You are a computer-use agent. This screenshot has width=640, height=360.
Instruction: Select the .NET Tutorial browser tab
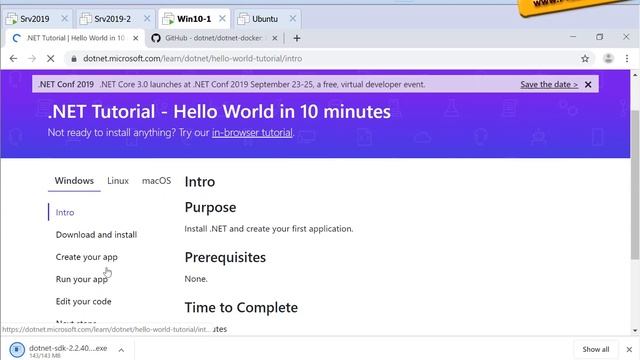tap(75, 38)
